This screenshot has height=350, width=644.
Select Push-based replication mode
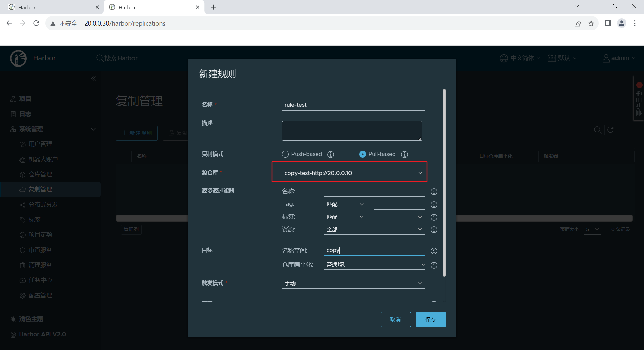[x=285, y=154]
